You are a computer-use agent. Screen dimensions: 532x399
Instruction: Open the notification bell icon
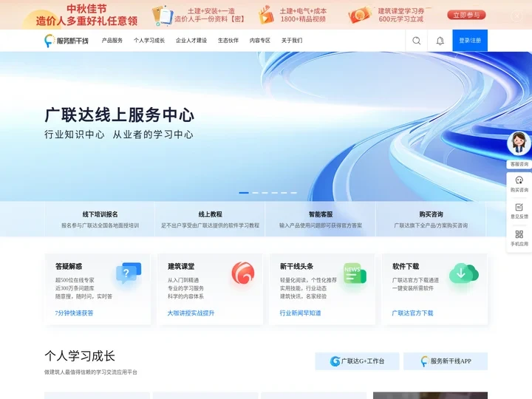[x=440, y=41]
